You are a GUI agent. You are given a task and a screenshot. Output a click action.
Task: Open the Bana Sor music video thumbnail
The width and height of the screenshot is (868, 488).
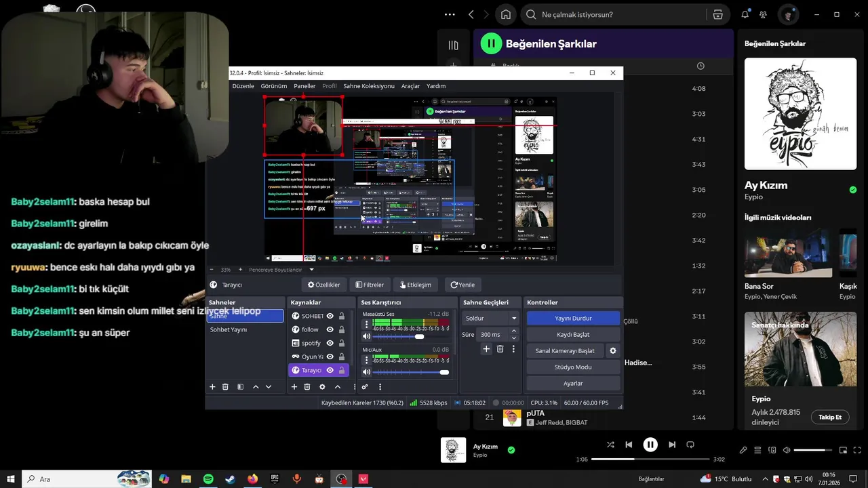click(x=788, y=253)
